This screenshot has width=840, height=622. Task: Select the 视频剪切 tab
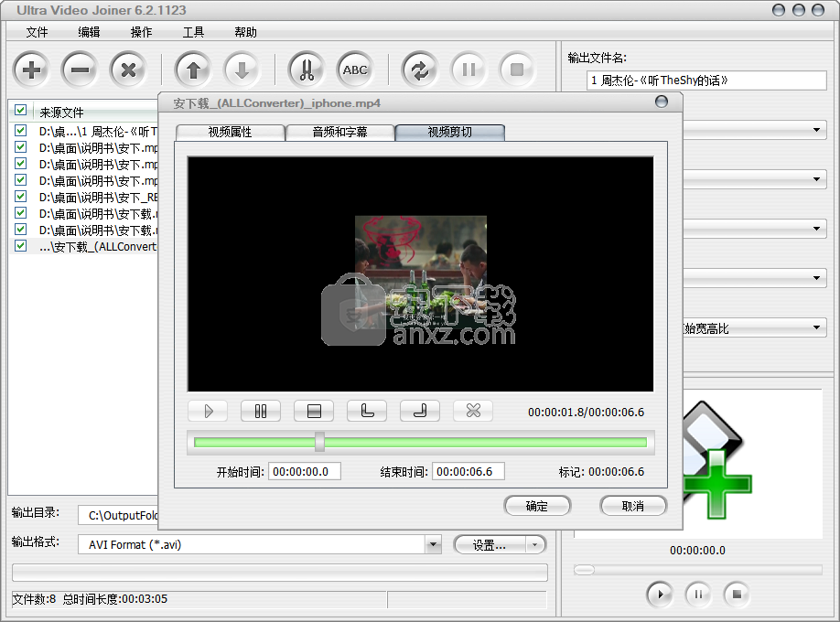450,132
